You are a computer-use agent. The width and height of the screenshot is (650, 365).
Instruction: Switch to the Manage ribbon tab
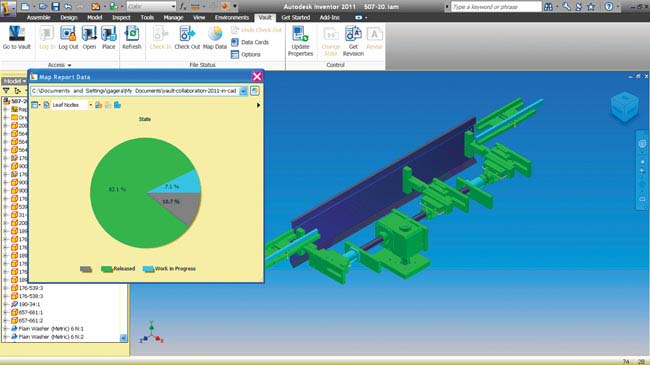click(x=173, y=17)
